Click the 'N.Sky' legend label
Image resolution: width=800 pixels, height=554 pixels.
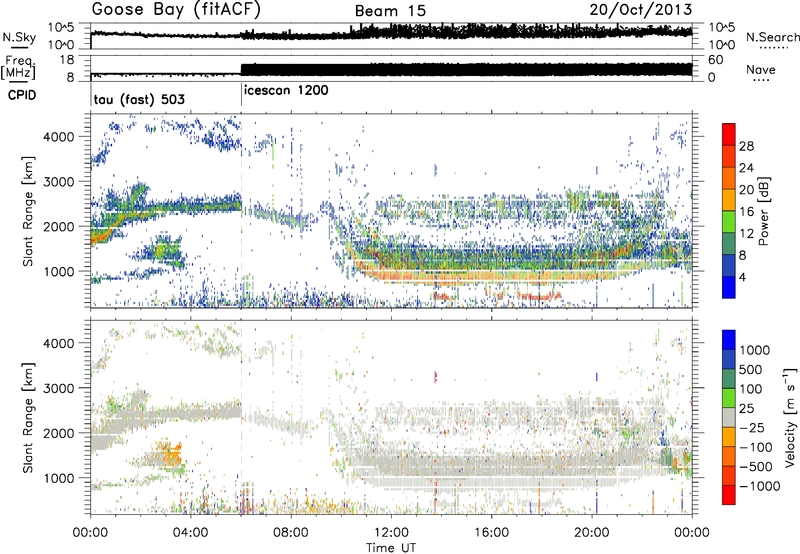[19, 37]
